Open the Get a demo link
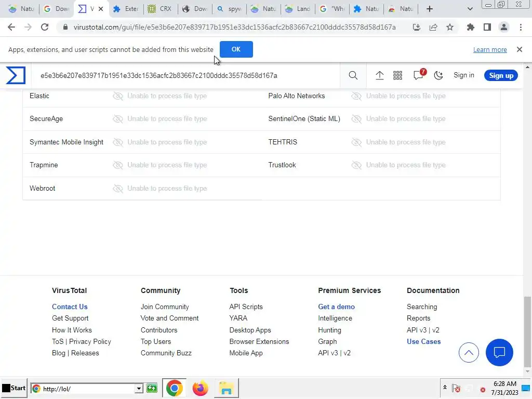The width and height of the screenshot is (532, 399). (336, 307)
